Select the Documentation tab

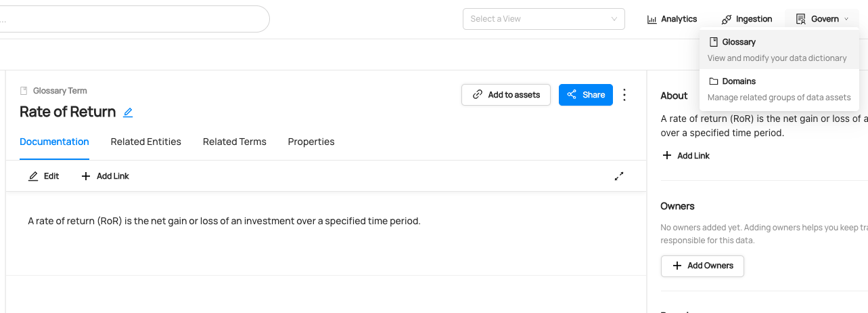click(x=54, y=142)
